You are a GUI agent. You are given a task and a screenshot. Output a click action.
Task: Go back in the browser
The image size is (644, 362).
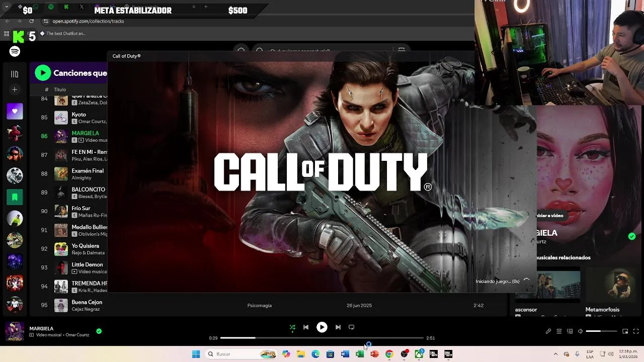pos(7,21)
